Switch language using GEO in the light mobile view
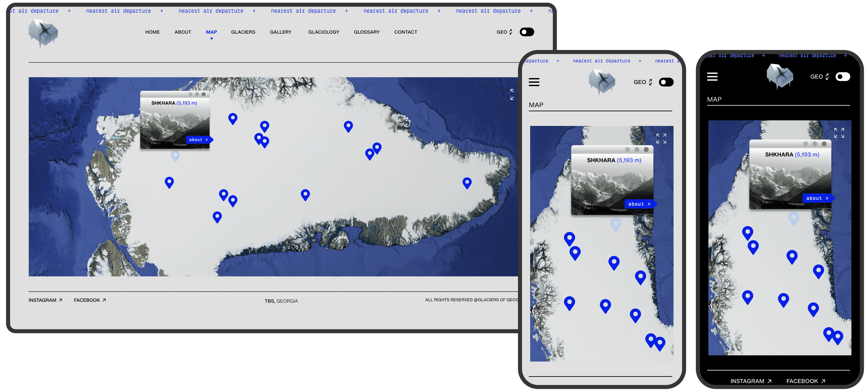The height and width of the screenshot is (392, 868). coord(643,82)
